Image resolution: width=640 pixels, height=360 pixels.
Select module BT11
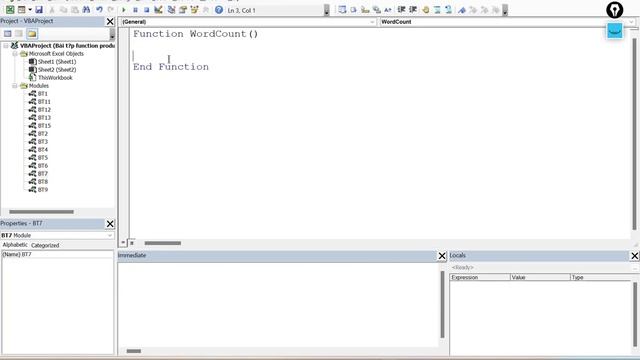44,102
